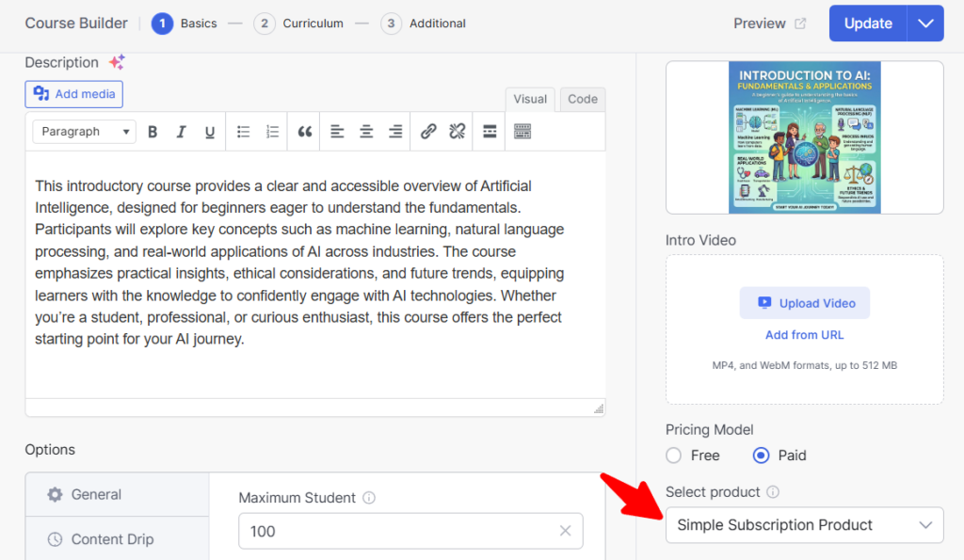
Task: Open preview via external link icon
Action: point(800,24)
